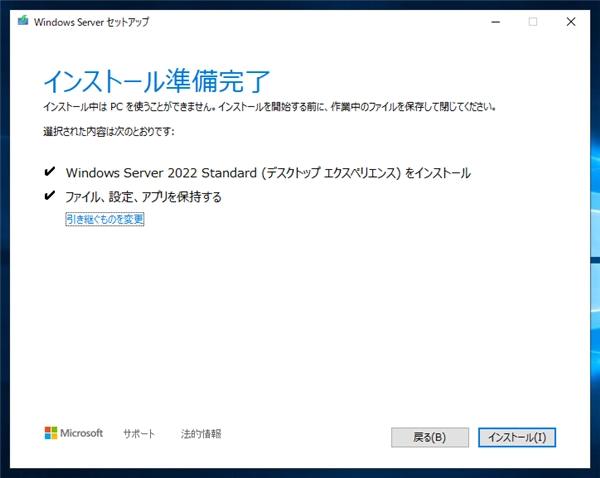Click the Windows Server 2022 Standard line
Viewport: 600px width, 478px height.
point(268,173)
